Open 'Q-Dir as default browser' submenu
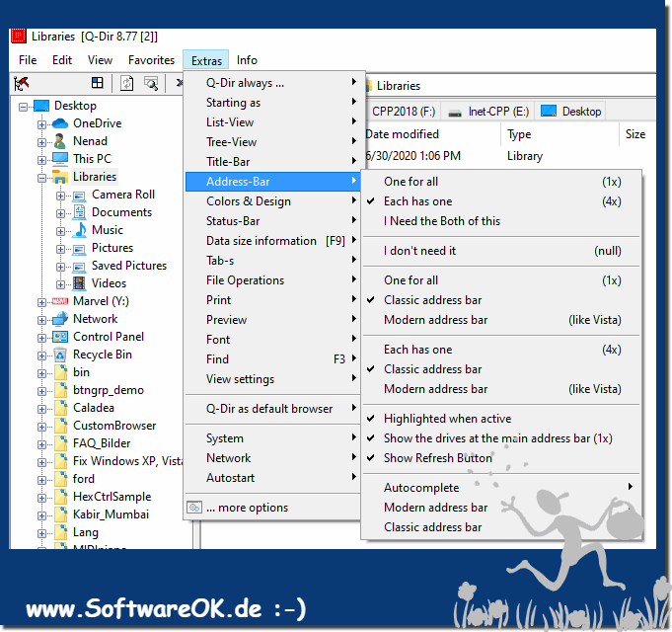This screenshot has height=632, width=672. pos(273,409)
